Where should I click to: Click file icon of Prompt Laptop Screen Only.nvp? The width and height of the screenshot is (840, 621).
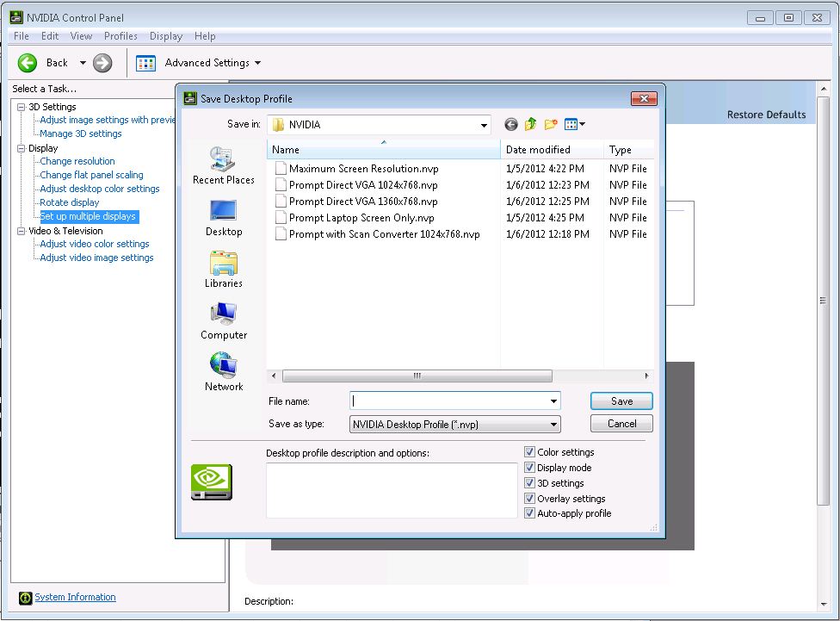pyautogui.click(x=281, y=218)
